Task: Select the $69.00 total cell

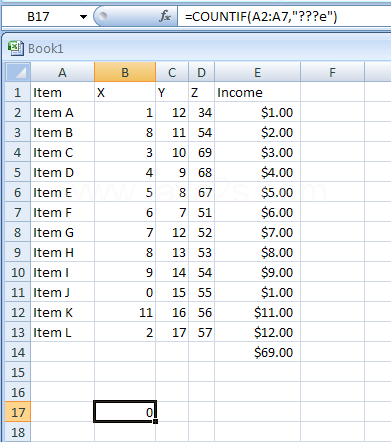Action: pyautogui.click(x=257, y=352)
